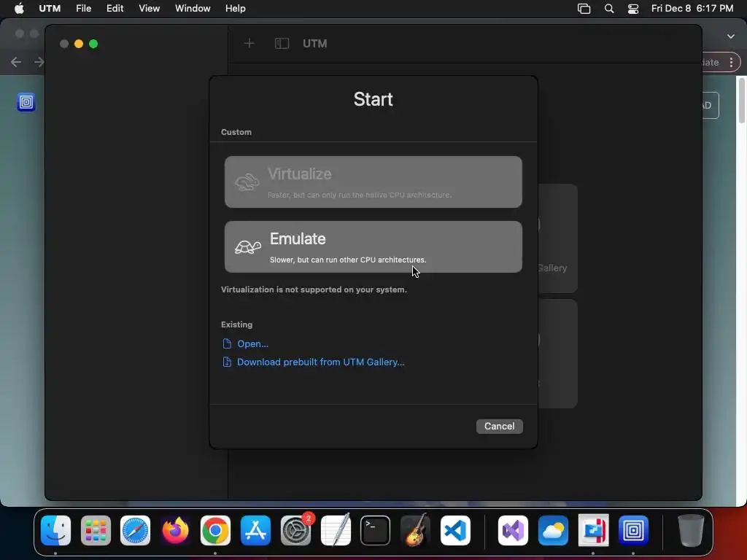Launch GarageBand from the Dock
The image size is (747, 560).
click(415, 531)
